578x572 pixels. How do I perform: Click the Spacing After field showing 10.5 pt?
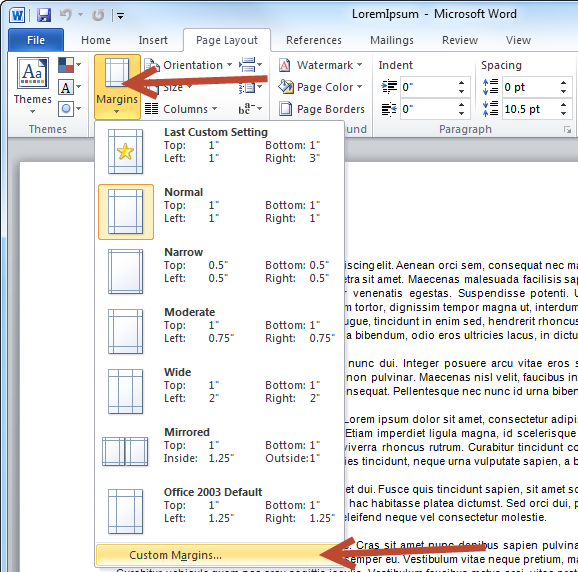[x=530, y=109]
